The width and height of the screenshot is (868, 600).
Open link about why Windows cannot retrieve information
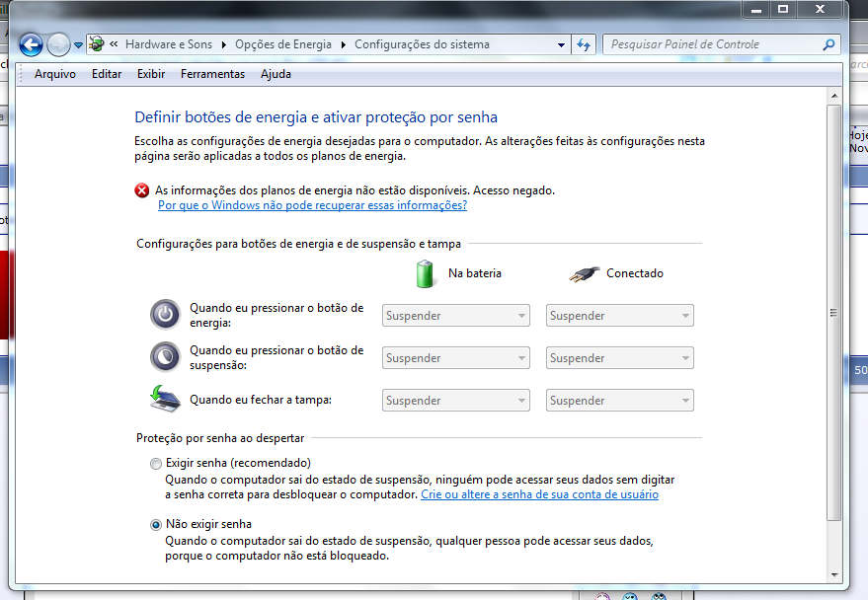coord(312,205)
